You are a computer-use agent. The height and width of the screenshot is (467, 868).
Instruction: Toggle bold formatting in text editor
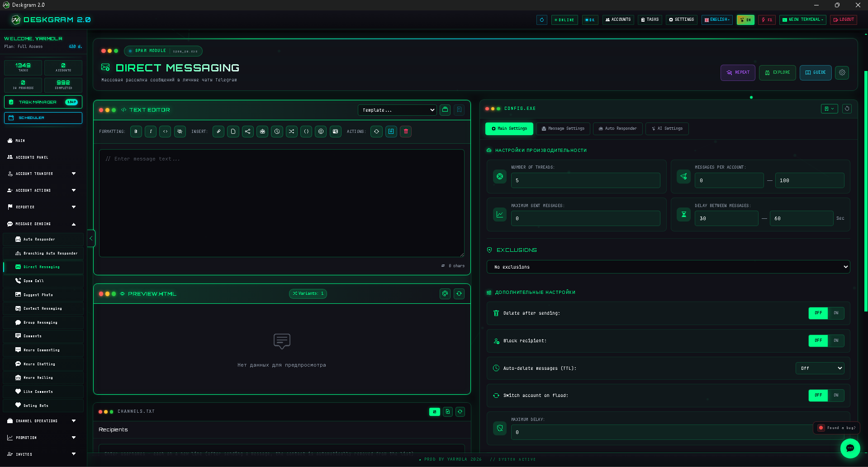[x=136, y=132]
